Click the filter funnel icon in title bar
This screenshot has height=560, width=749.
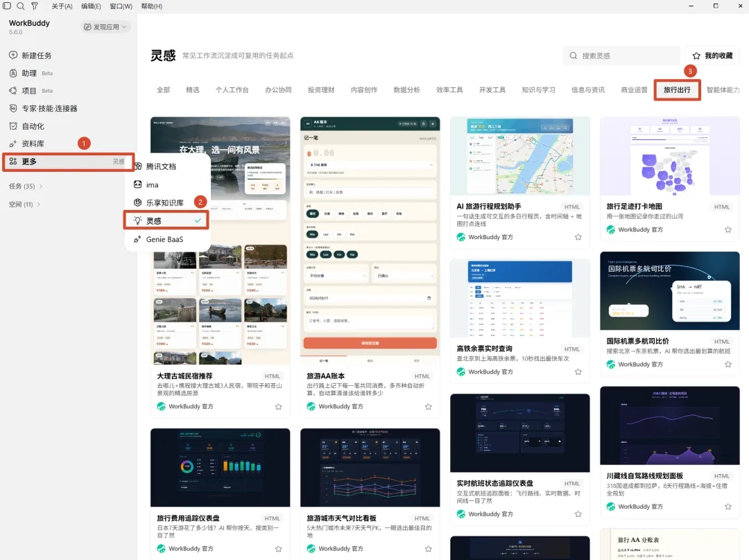click(35, 6)
